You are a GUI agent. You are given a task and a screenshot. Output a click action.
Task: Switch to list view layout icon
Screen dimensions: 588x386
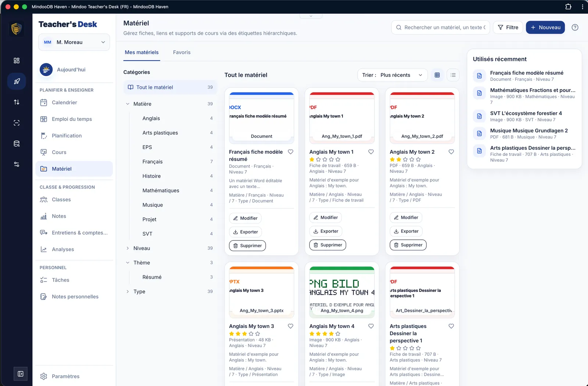click(x=453, y=75)
